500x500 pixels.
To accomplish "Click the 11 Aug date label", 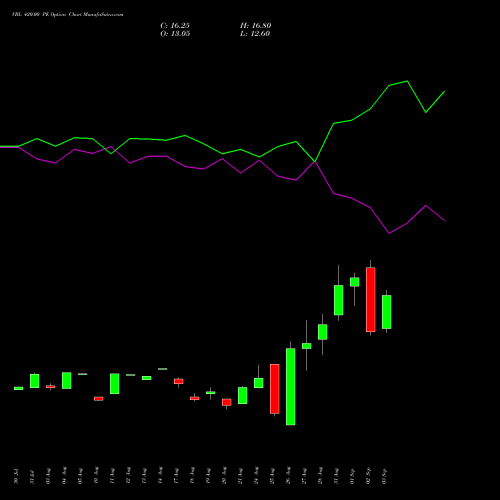I will [x=112, y=476].
